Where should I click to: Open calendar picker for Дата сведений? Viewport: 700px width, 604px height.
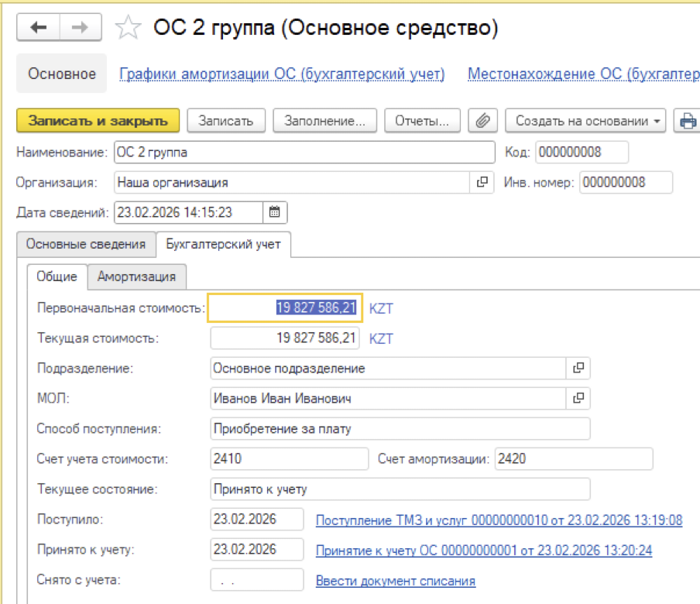pyautogui.click(x=275, y=212)
